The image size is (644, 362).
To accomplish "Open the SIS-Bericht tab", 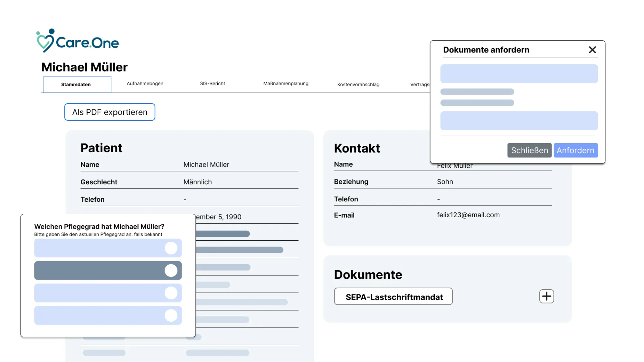I will (213, 84).
